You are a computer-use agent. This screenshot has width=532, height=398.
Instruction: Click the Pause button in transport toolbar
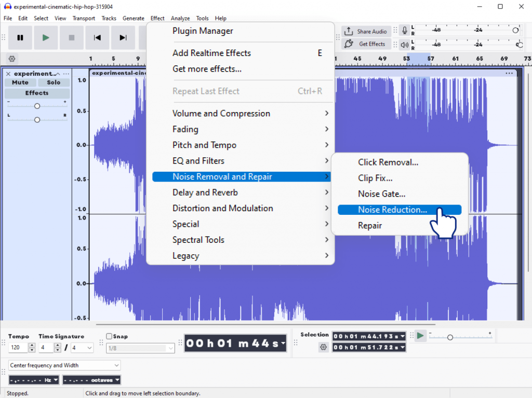click(x=20, y=37)
